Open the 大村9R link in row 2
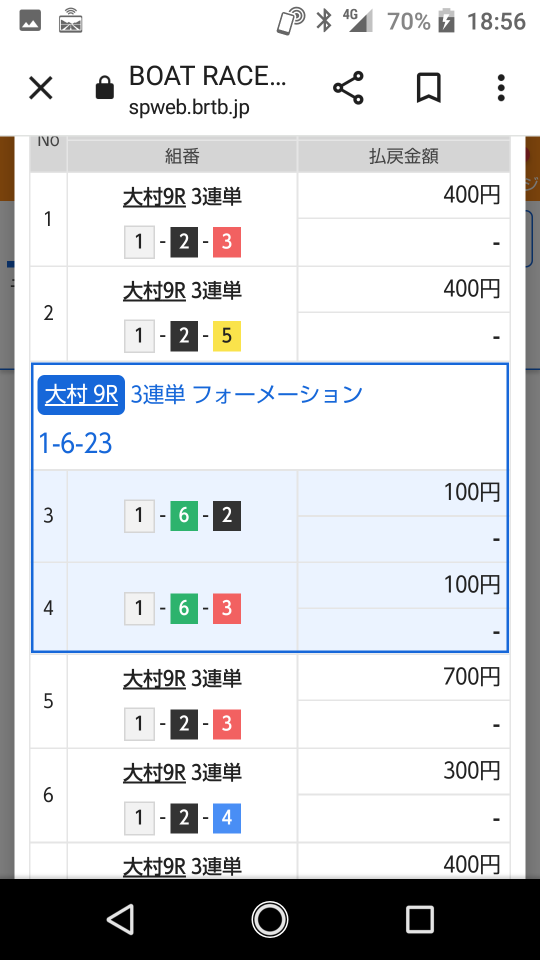 point(154,291)
